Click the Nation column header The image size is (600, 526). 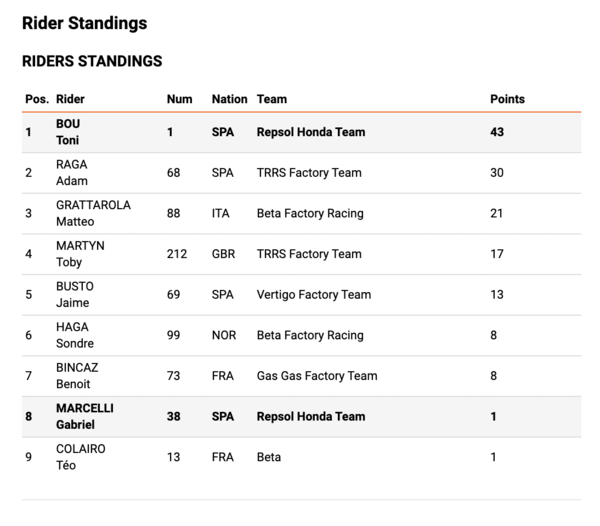tap(230, 99)
